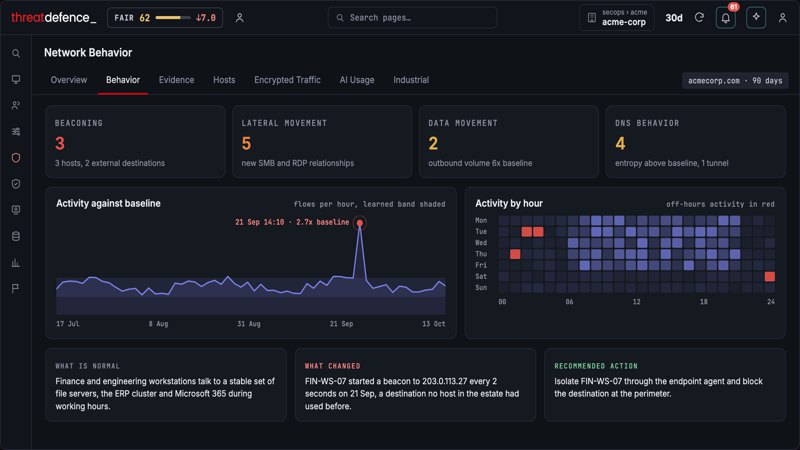
Task: Click the '21 Sep' x-axis label
Action: tap(341, 324)
